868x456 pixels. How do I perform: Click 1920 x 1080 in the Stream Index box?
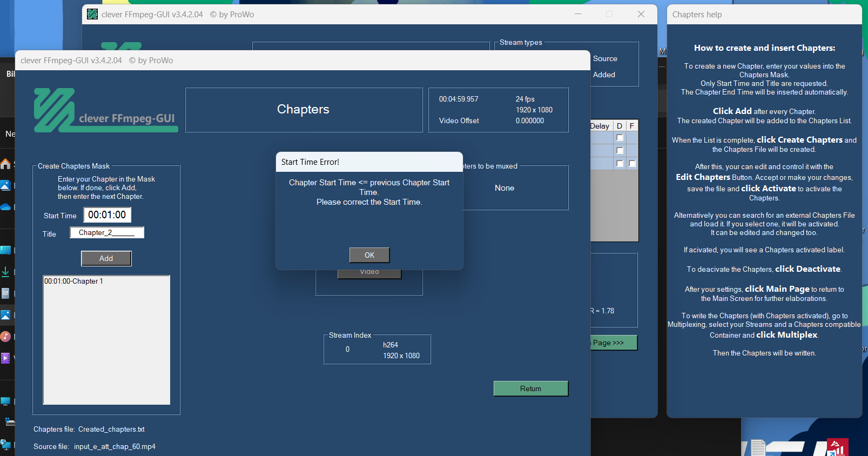coord(401,356)
